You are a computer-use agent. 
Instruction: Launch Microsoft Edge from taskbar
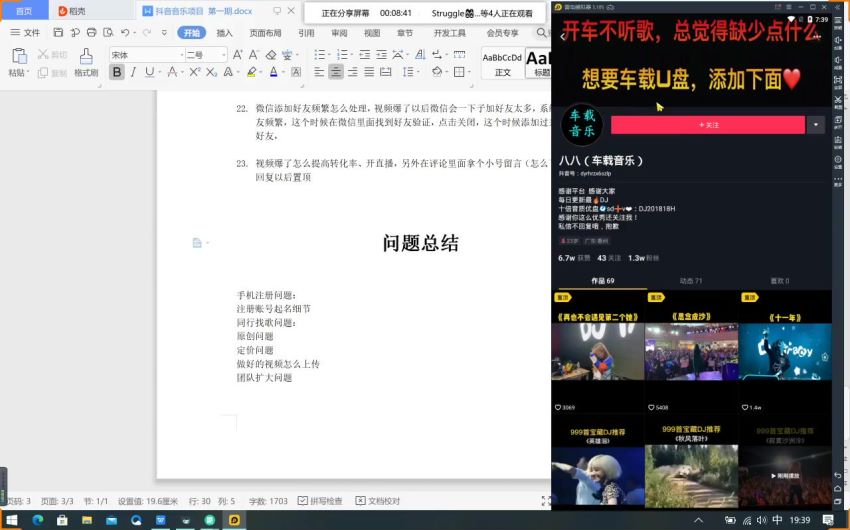click(37, 520)
